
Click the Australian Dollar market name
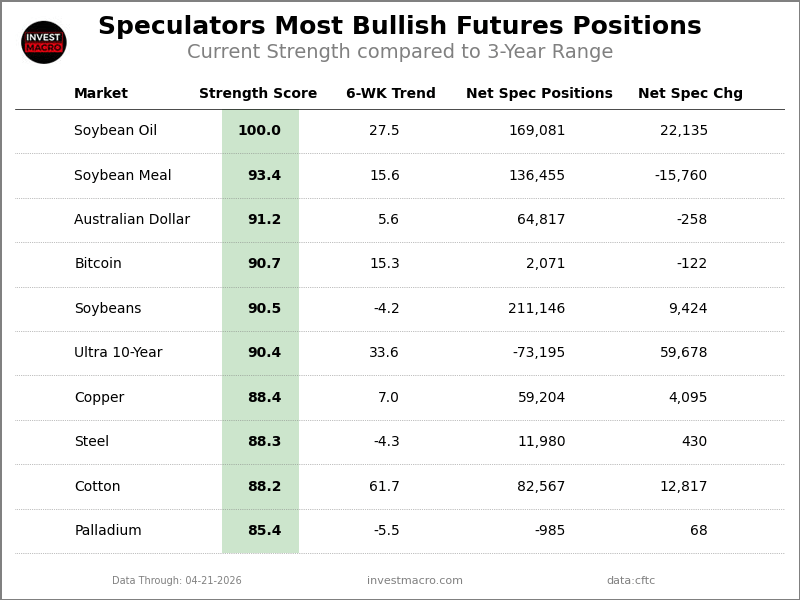(x=132, y=220)
